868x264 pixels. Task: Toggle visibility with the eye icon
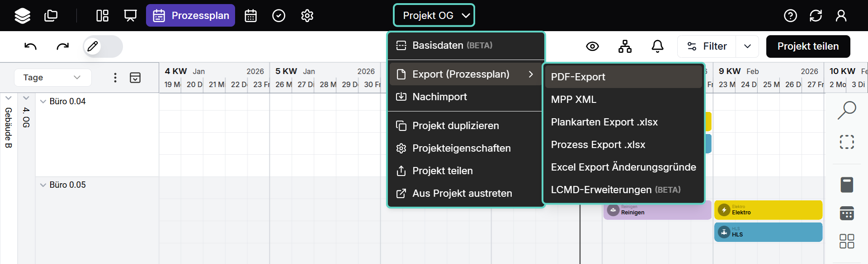(x=592, y=46)
